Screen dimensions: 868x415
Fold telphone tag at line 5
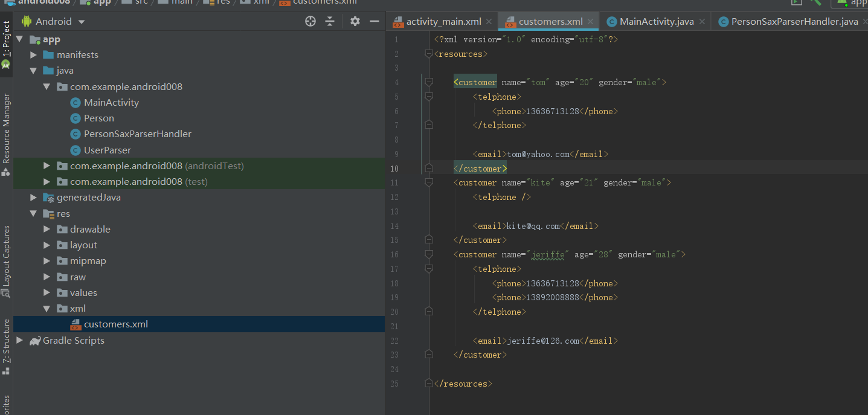coord(429,97)
